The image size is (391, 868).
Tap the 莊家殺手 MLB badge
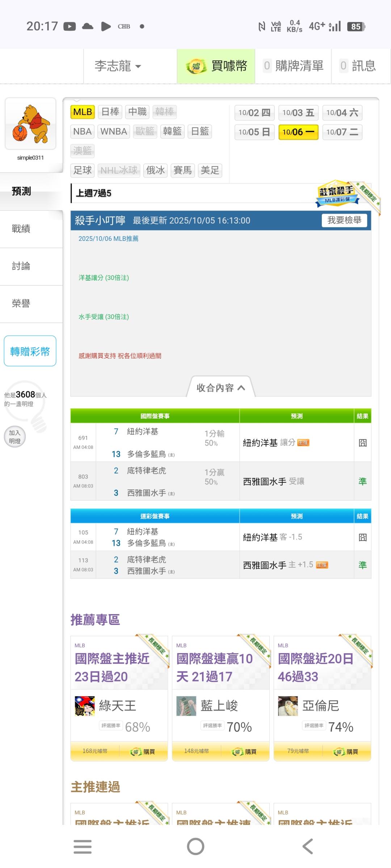pos(336,194)
